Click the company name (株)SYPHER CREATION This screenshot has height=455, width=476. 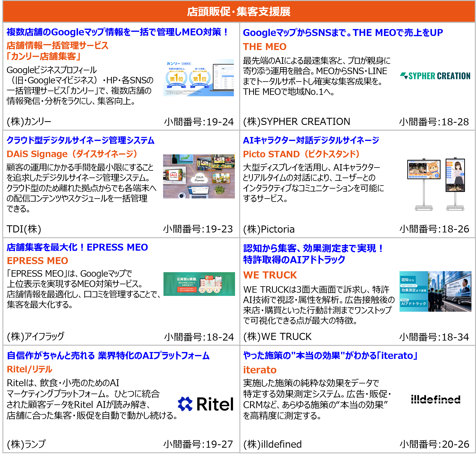297,122
